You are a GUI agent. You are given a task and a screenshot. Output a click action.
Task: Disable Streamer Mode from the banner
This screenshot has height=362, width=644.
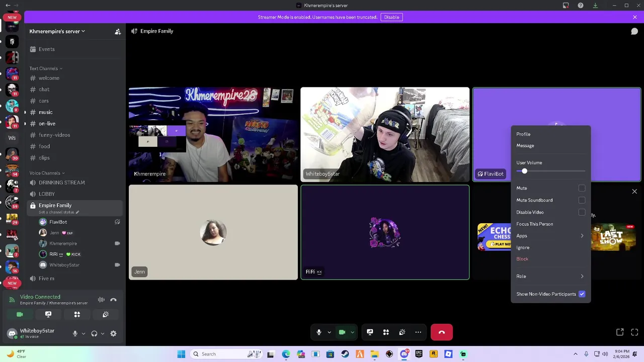[391, 17]
